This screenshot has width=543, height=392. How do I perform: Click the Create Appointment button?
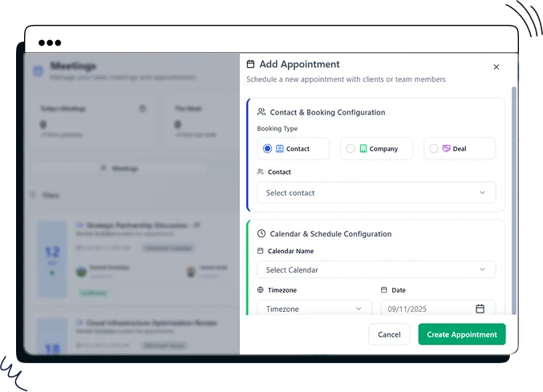[461, 334]
